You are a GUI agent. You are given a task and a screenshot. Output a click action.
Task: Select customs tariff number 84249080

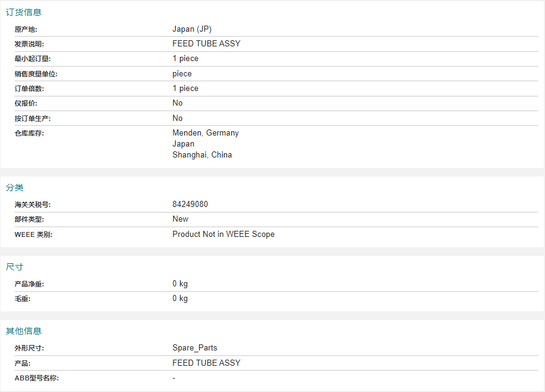[190, 204]
